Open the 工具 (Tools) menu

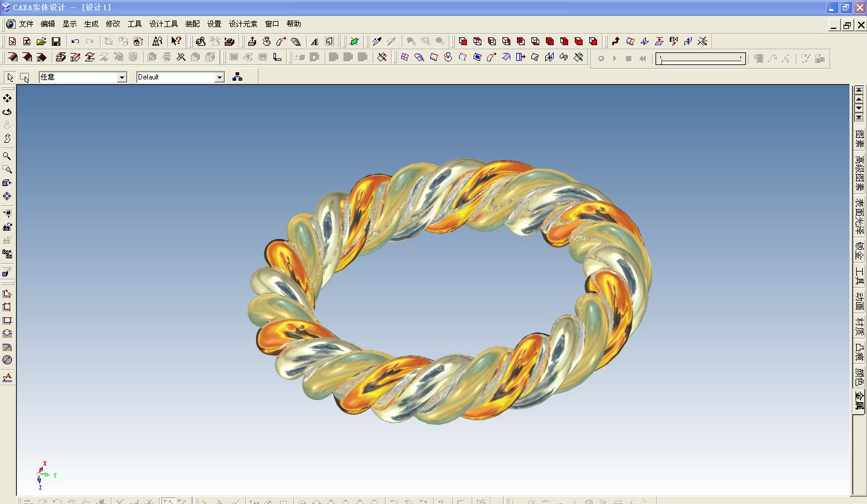coord(134,24)
